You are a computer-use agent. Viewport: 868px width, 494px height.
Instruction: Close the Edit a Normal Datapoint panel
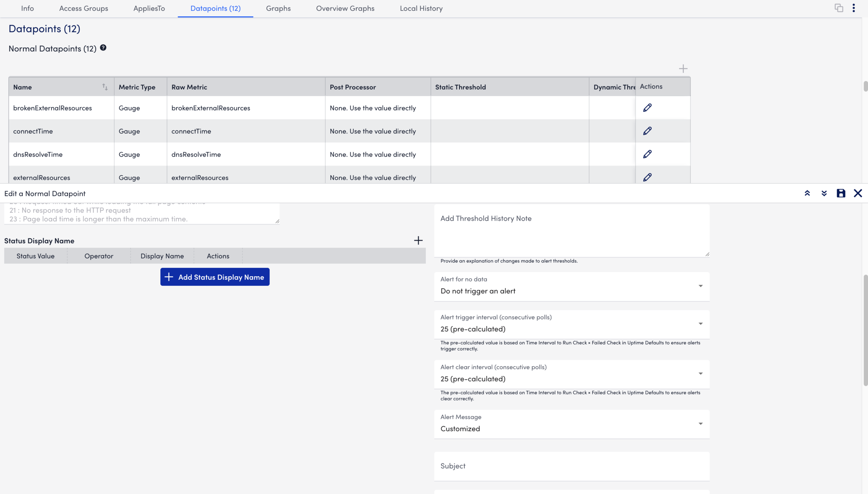coord(858,193)
